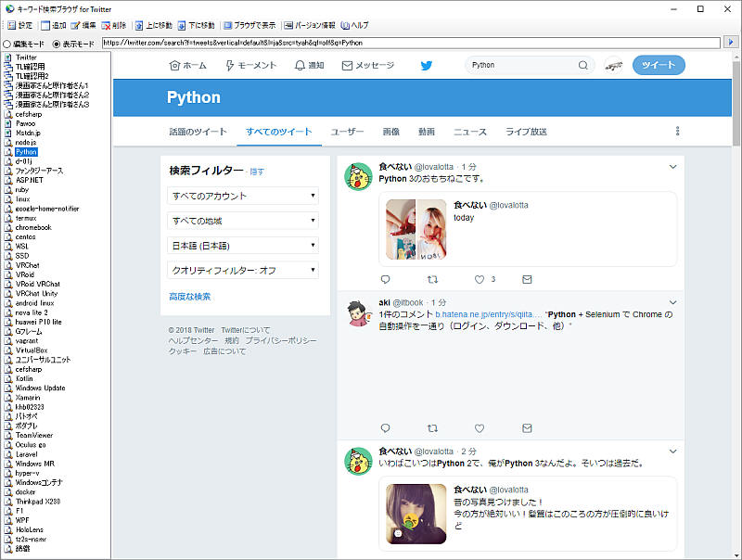This screenshot has height=560, width=742.
Task: Open すべてのアカウント dropdown
Action: click(243, 196)
